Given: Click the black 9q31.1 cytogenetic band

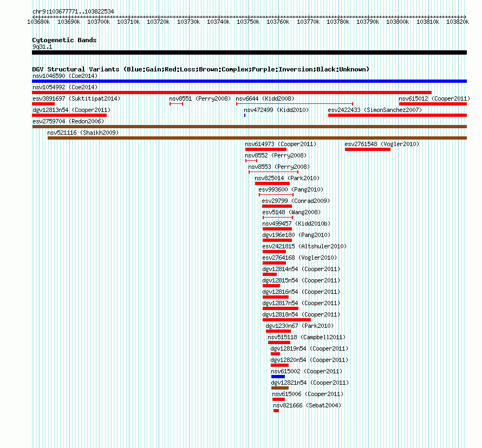Looking at the screenshot, I should (249, 53).
